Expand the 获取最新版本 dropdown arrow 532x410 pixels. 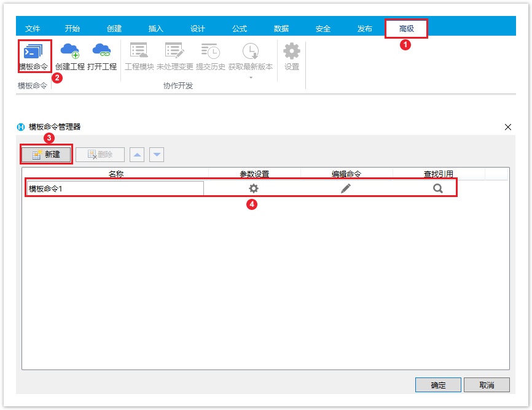[x=251, y=78]
